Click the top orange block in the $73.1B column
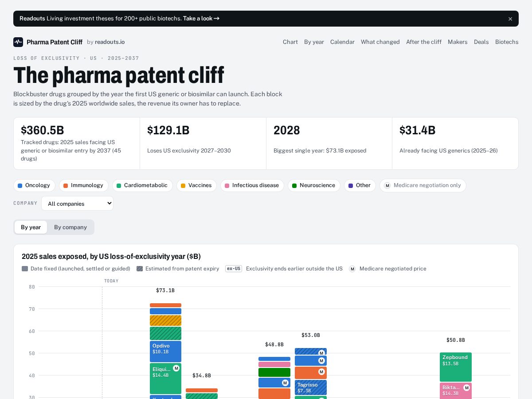This screenshot has height=399, width=532. 165,305
